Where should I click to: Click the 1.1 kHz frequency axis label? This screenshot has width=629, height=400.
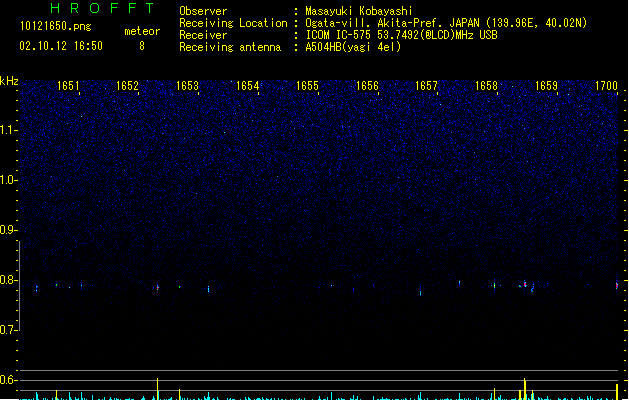8,130
